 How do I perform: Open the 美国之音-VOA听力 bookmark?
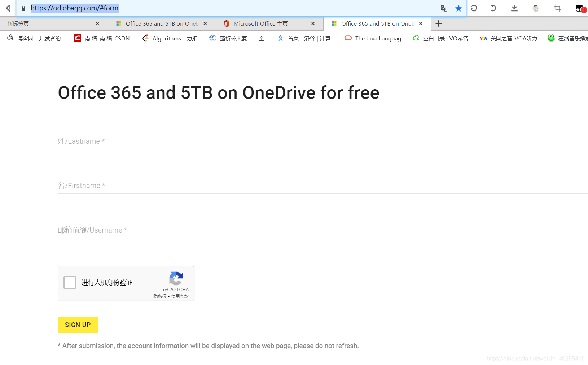(x=511, y=38)
